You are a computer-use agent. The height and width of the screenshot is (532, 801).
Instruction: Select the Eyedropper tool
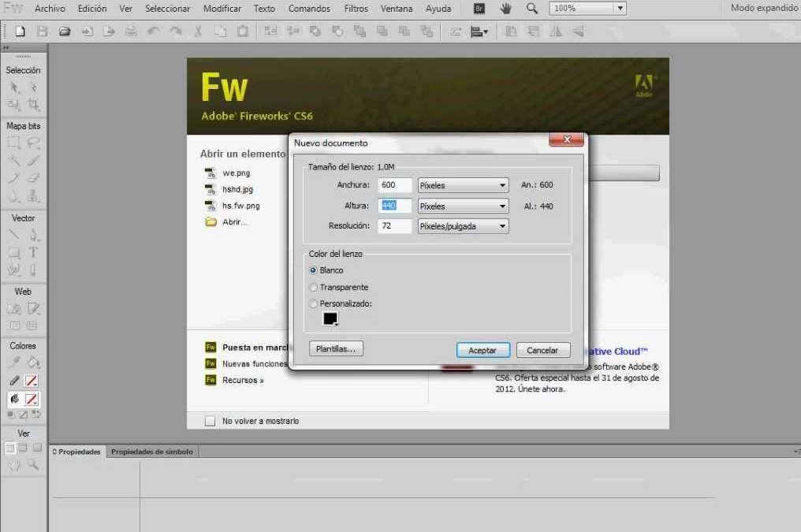coord(14,363)
